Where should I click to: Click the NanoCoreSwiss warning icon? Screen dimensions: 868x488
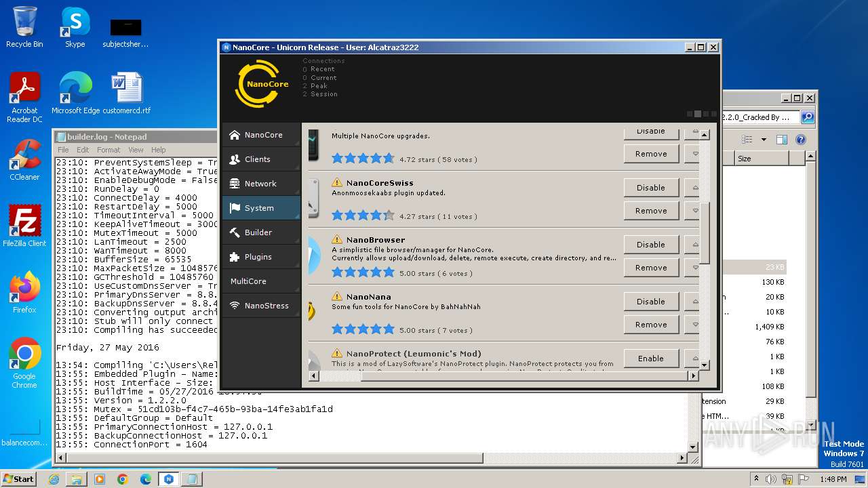[x=337, y=183]
